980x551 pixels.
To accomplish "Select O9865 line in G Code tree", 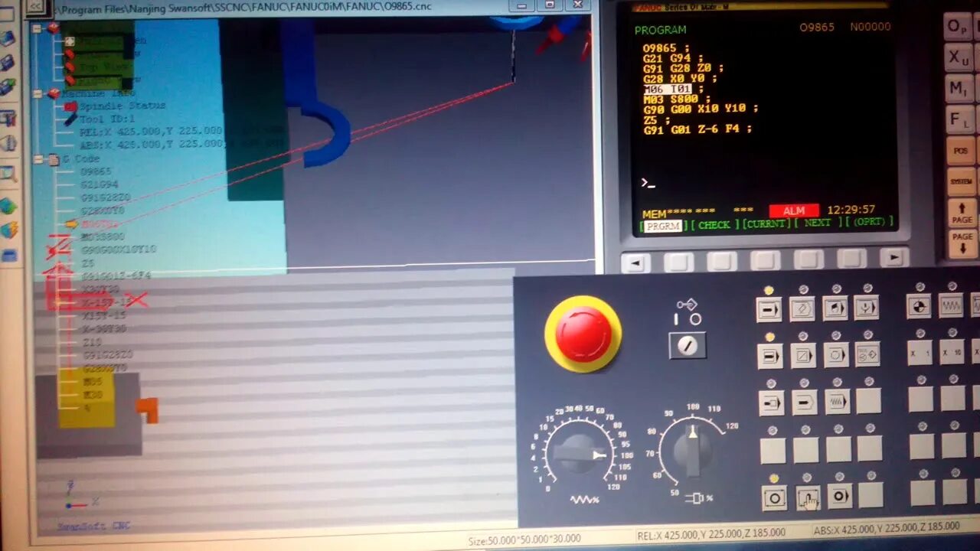I will (96, 172).
